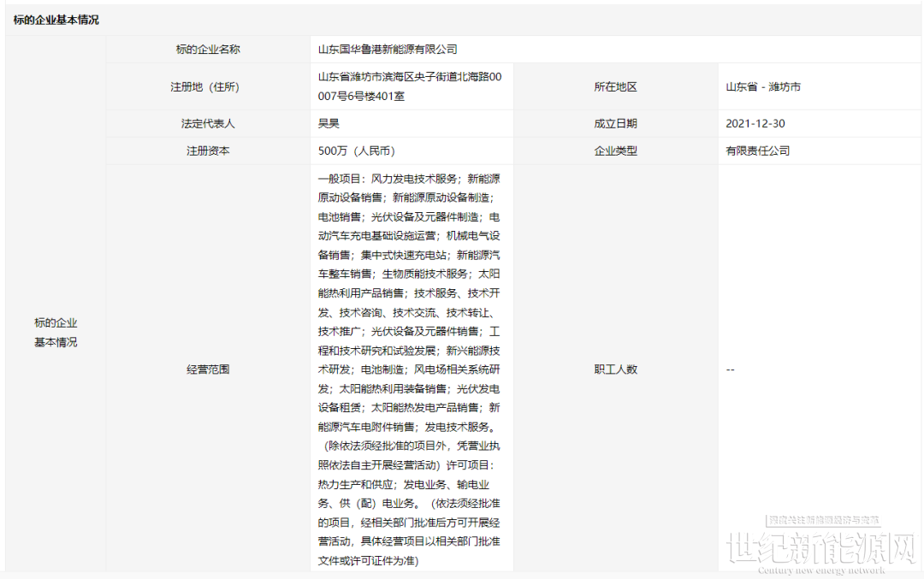Click the registered address text in 潍坊市滨海区
924x579 pixels.
click(x=410, y=86)
